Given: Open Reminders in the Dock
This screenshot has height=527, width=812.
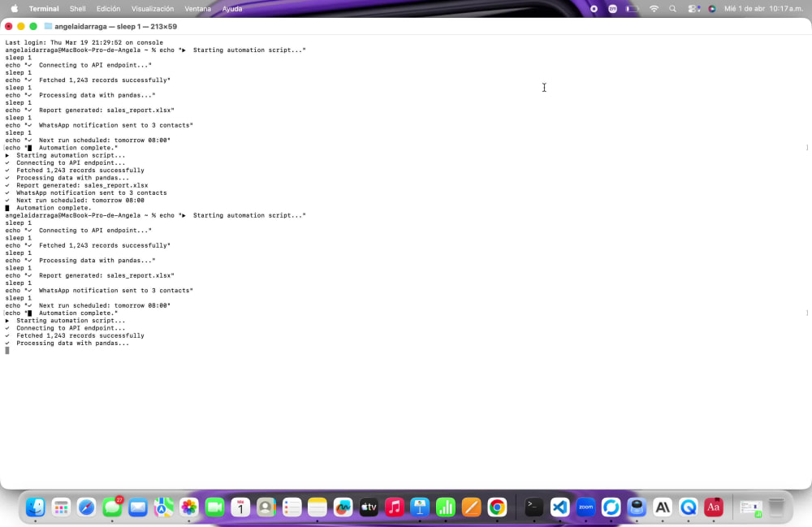Looking at the screenshot, I should [292, 508].
